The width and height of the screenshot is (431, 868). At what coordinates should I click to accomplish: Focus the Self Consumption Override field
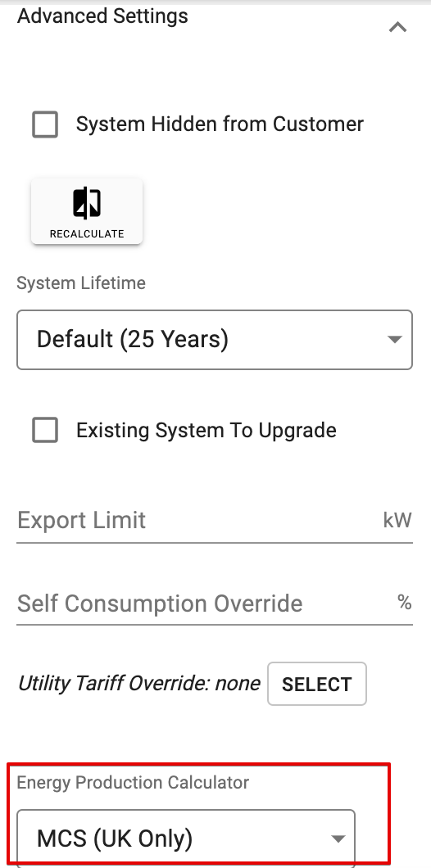(215, 603)
